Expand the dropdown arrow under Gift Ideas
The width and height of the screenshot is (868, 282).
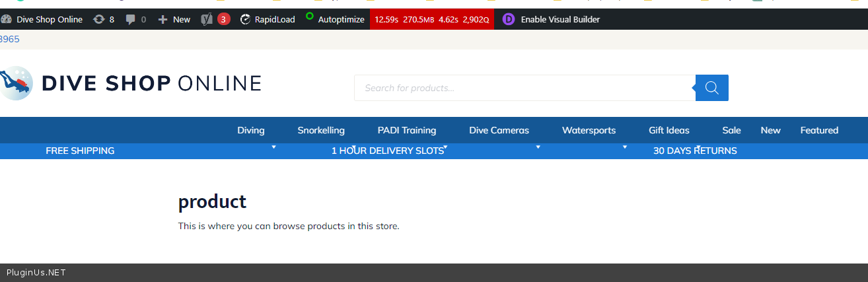698,147
